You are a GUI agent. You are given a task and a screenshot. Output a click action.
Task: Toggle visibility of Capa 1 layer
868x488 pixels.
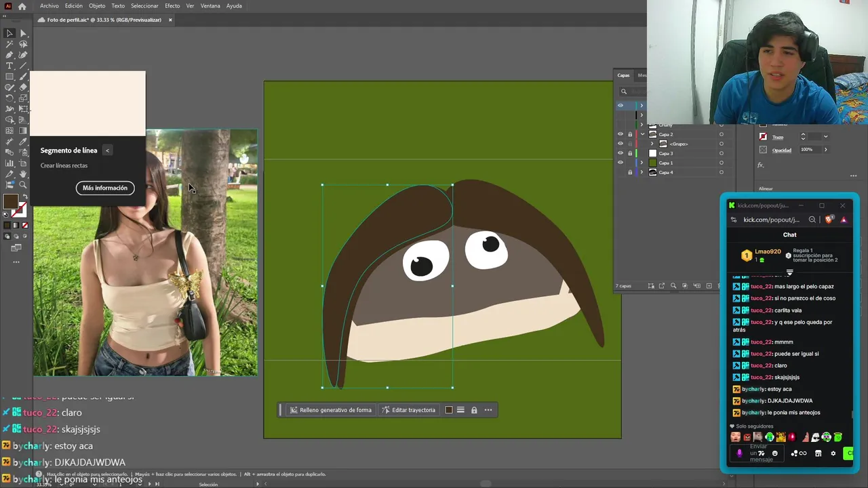point(620,163)
